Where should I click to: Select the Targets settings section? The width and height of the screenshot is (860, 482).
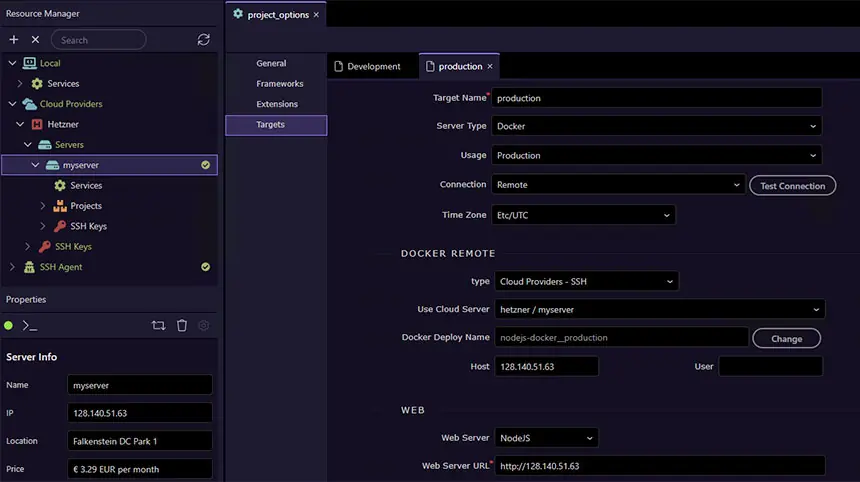coord(276,124)
